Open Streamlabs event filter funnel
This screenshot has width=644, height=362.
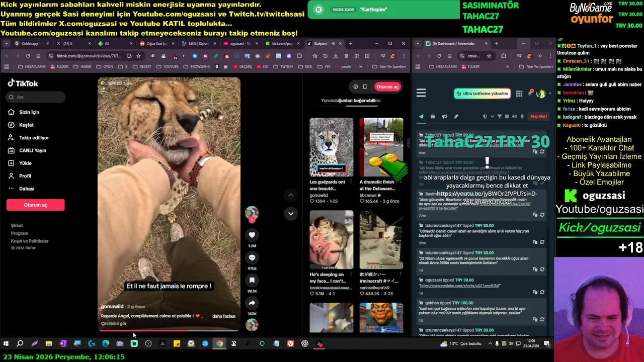click(x=500, y=117)
